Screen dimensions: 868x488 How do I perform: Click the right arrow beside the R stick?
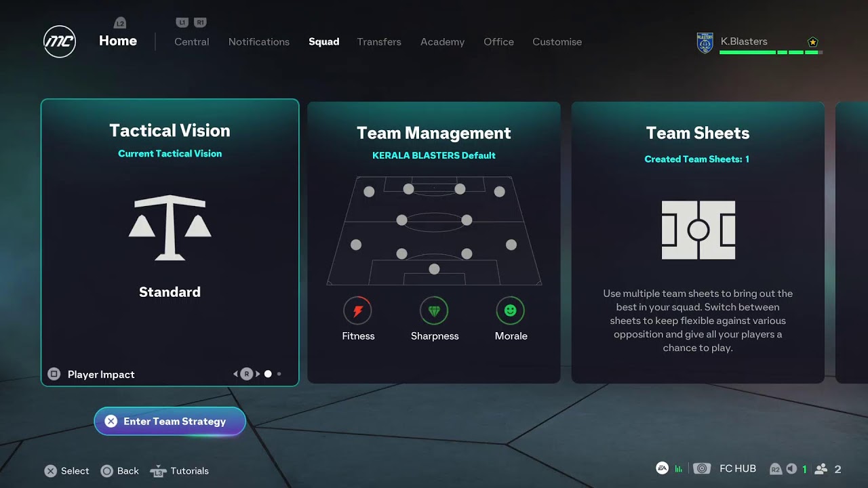point(258,374)
